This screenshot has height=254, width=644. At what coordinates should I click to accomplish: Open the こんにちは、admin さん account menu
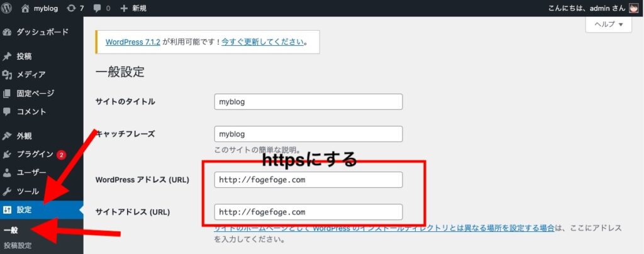593,8
